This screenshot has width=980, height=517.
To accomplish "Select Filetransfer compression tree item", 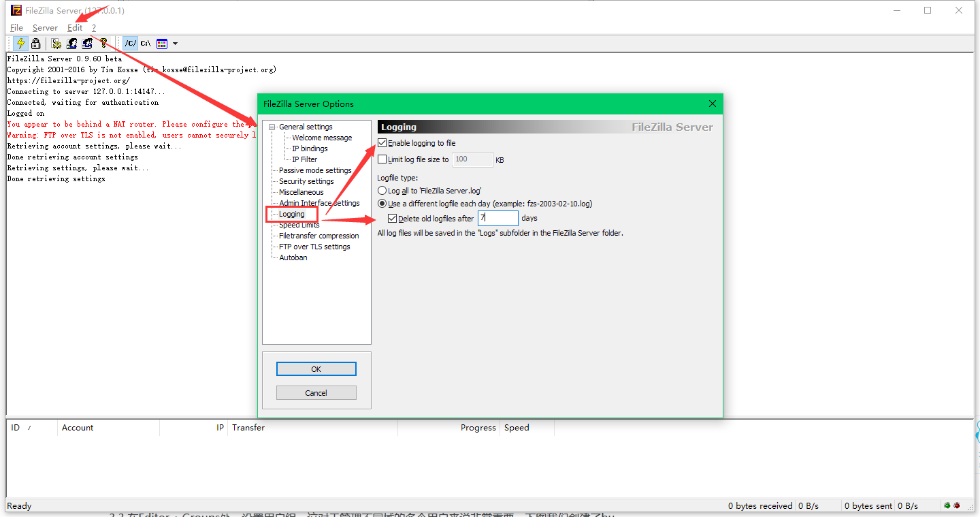I will pyautogui.click(x=318, y=236).
